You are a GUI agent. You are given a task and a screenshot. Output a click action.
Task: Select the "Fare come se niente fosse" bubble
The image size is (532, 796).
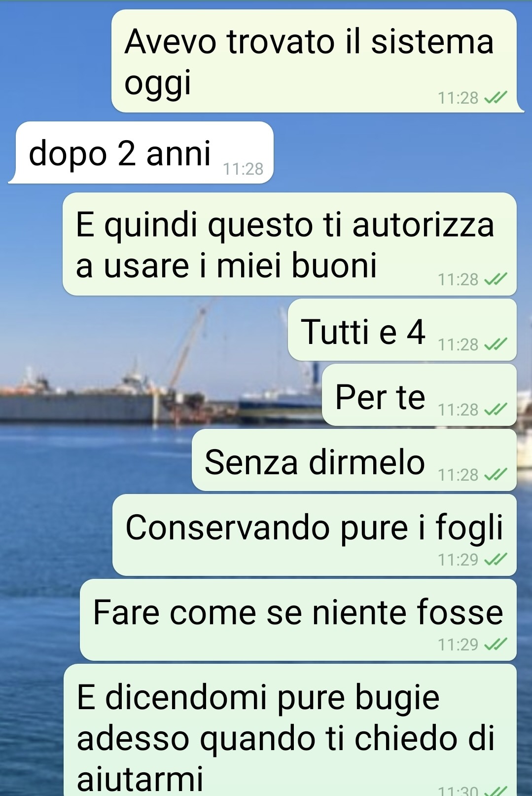298,620
